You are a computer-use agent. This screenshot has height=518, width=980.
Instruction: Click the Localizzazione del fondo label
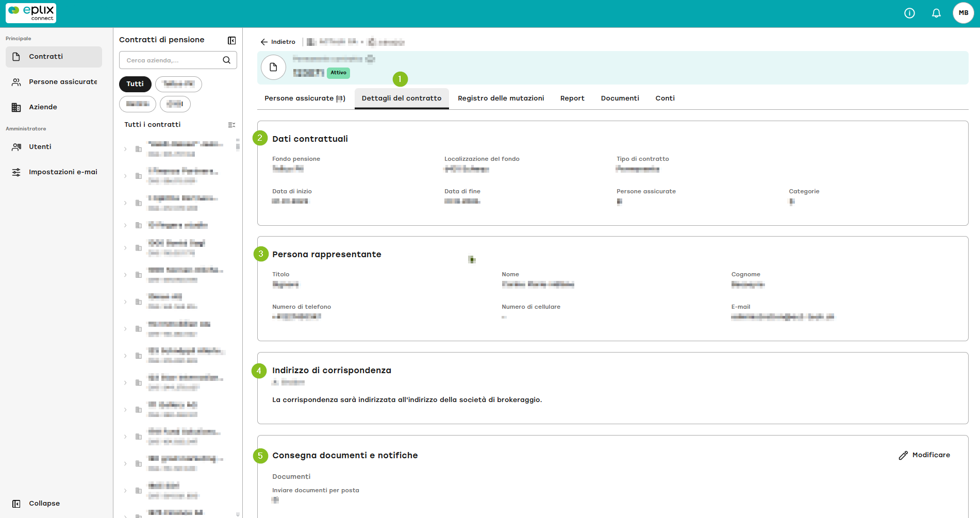pyautogui.click(x=482, y=159)
